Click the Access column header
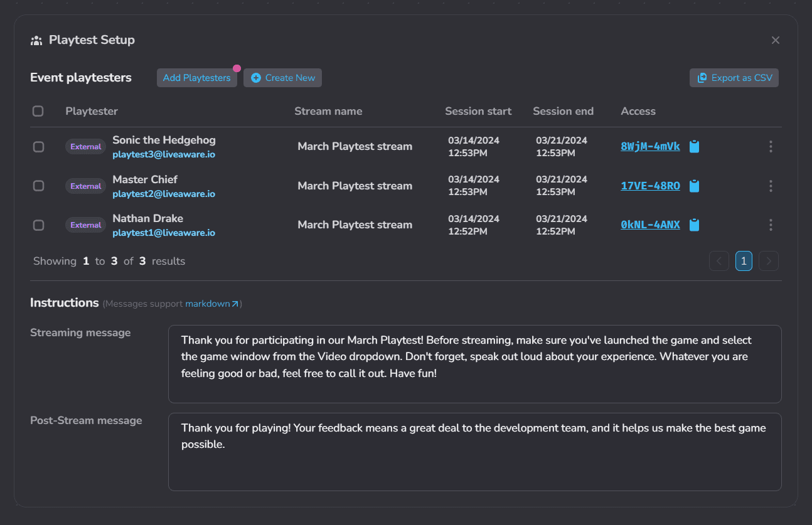The image size is (812, 525). [638, 111]
